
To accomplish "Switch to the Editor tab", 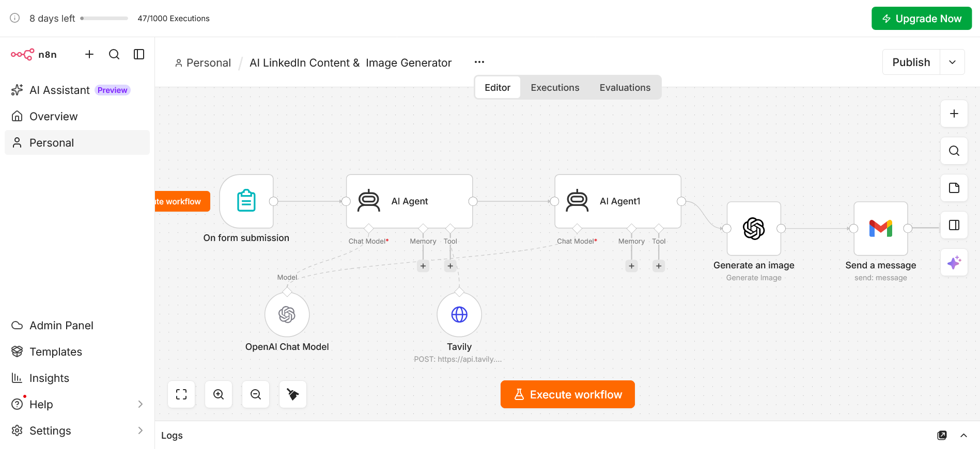I will pos(497,88).
